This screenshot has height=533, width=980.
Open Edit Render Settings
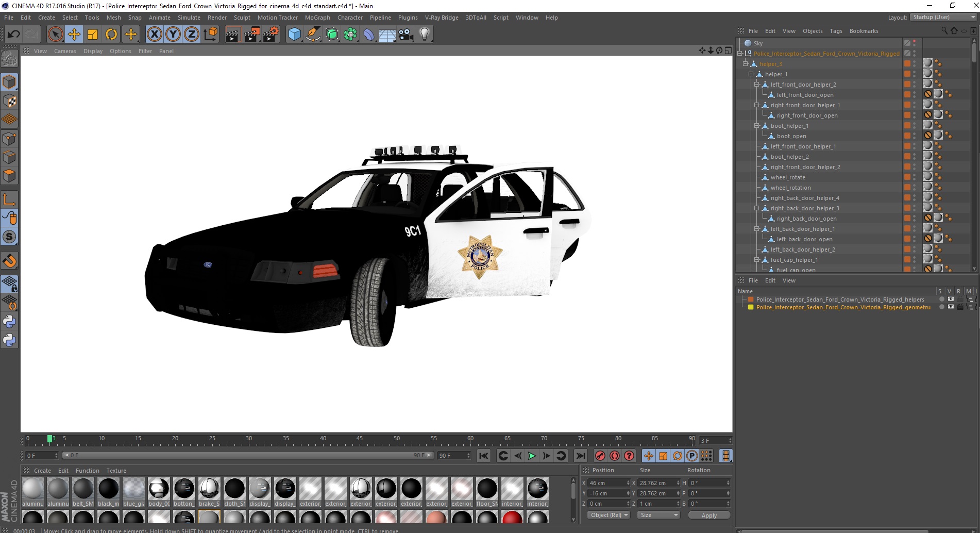(271, 35)
